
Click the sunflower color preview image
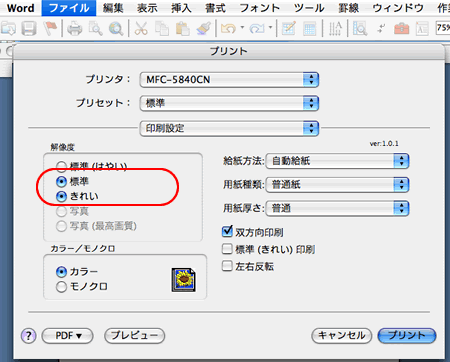184,280
